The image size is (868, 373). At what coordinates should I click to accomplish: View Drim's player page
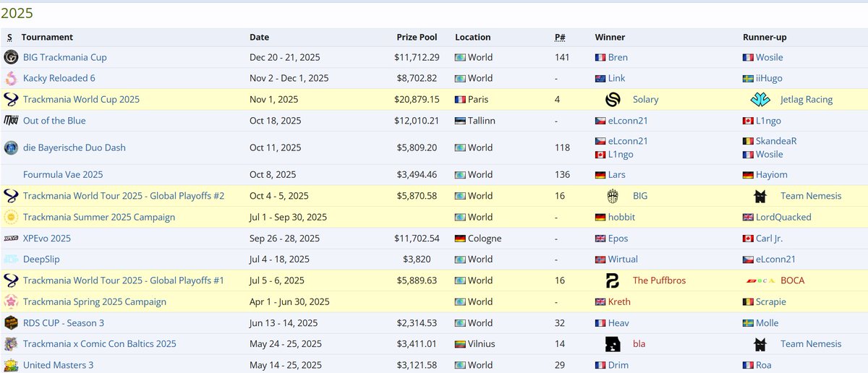(x=618, y=365)
